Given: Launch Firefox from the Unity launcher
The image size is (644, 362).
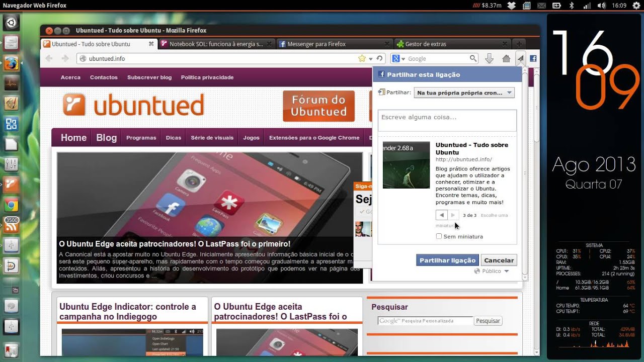Looking at the screenshot, I should pos(11,63).
